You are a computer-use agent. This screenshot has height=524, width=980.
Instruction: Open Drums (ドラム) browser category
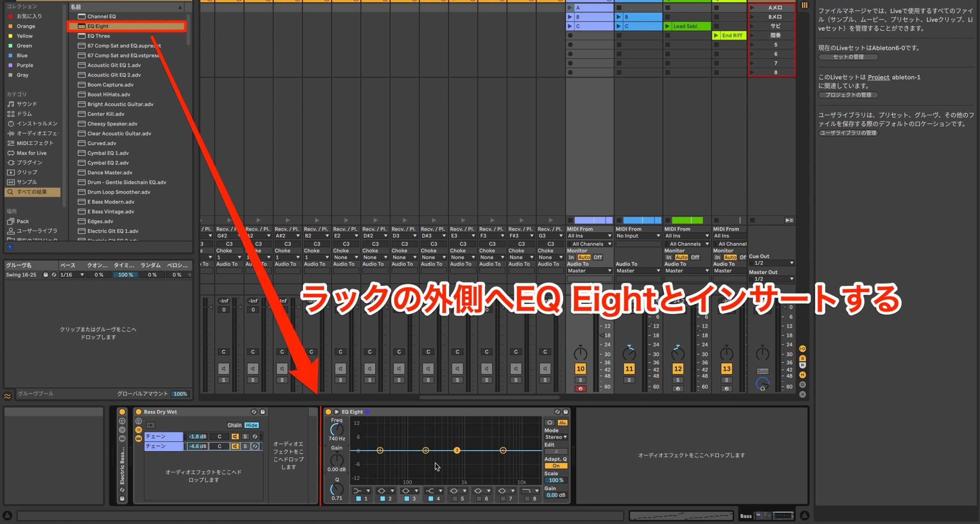pos(24,114)
